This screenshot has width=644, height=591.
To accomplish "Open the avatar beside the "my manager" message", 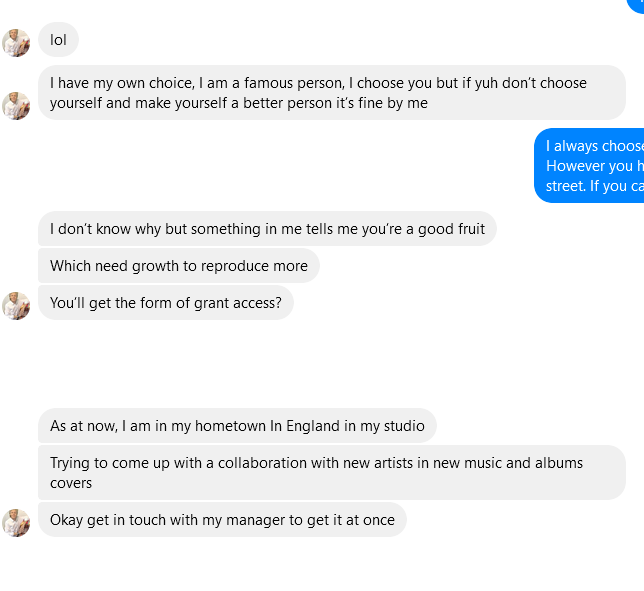I will click(x=16, y=522).
